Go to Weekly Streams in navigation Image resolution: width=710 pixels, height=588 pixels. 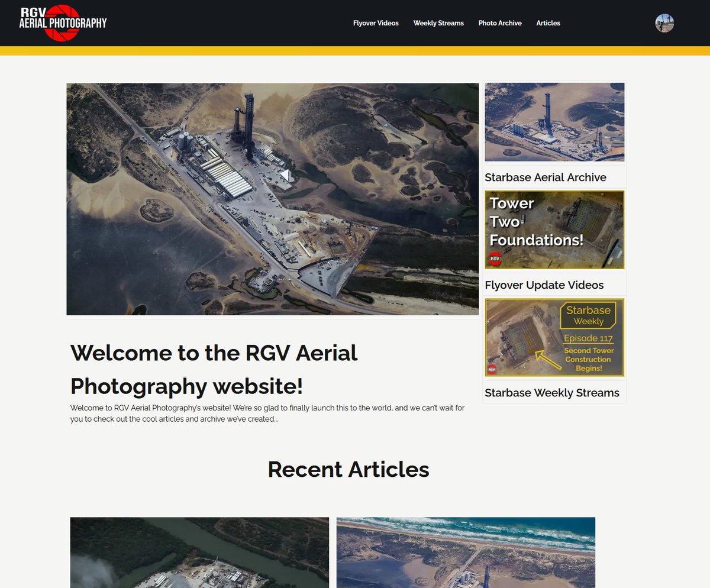(438, 23)
